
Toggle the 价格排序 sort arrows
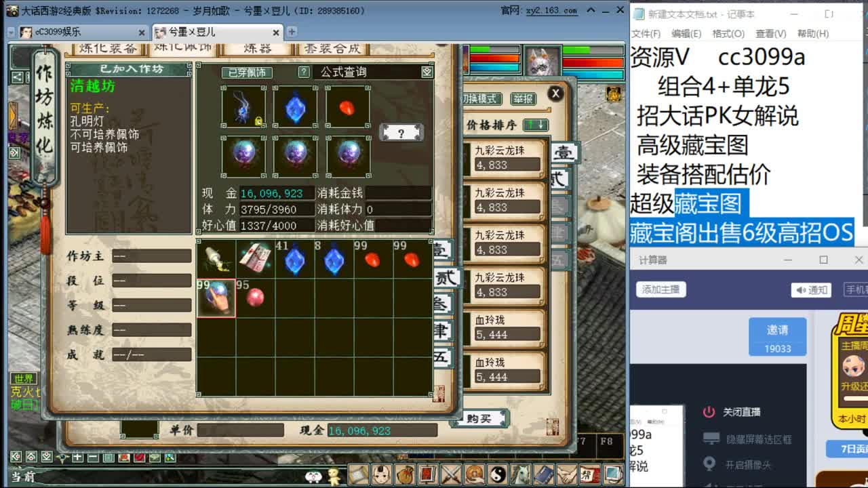click(536, 125)
